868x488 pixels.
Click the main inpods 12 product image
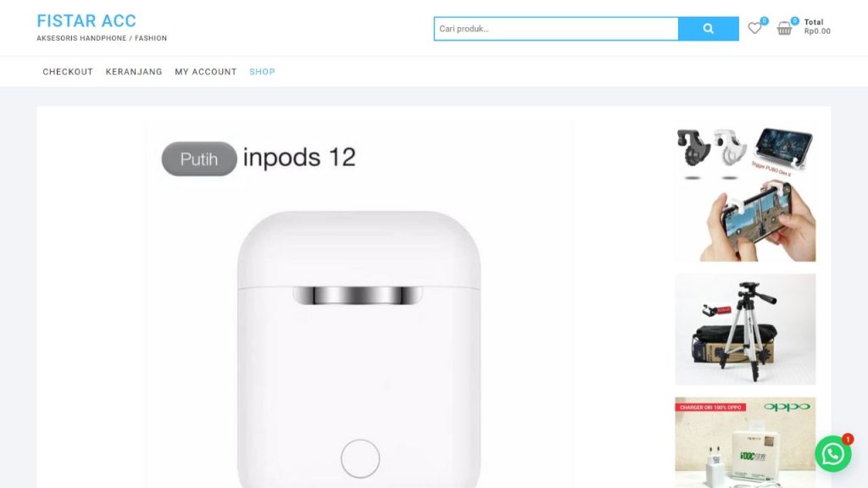[359, 304]
